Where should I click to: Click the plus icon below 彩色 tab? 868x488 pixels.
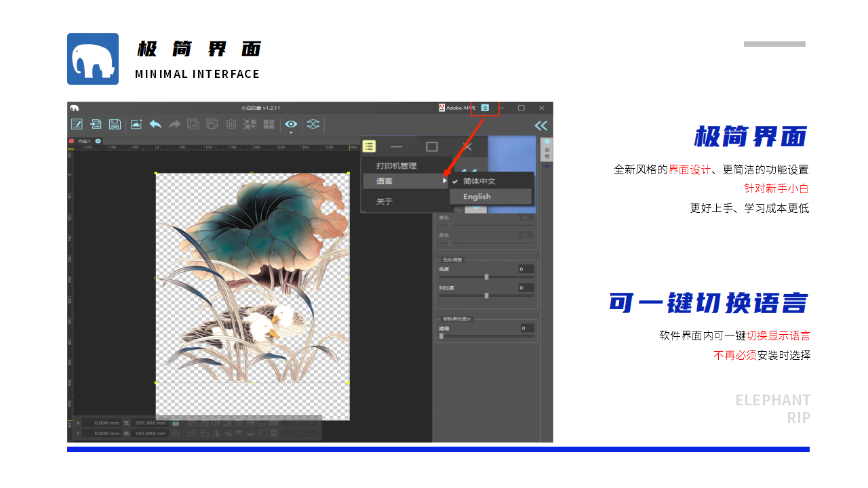tap(547, 166)
